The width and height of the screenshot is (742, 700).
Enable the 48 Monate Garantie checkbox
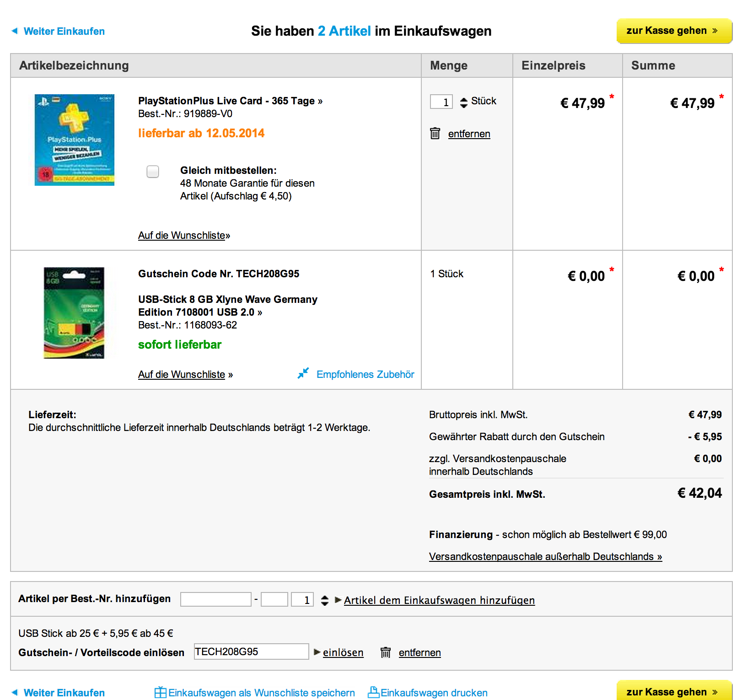[153, 172]
